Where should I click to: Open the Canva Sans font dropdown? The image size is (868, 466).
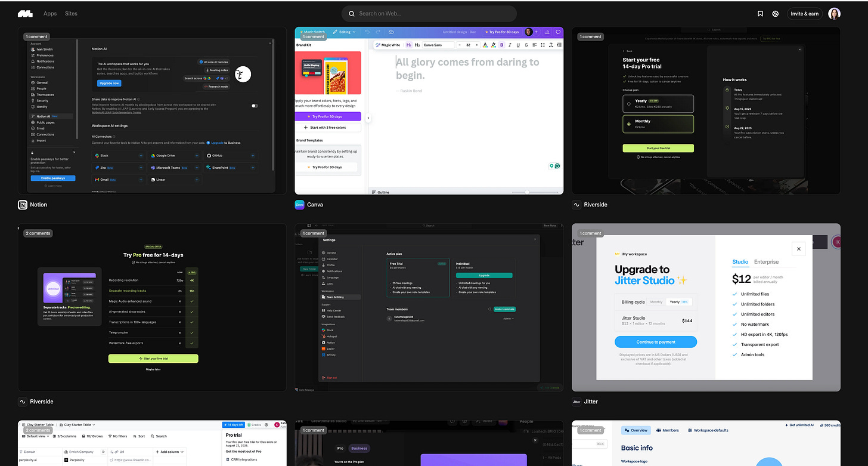(x=438, y=45)
